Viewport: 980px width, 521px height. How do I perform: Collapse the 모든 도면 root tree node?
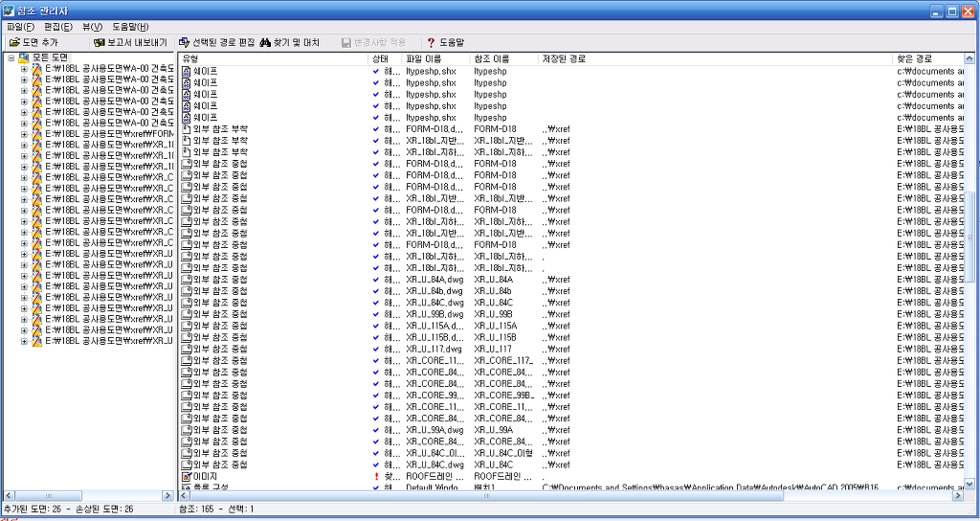point(11,58)
